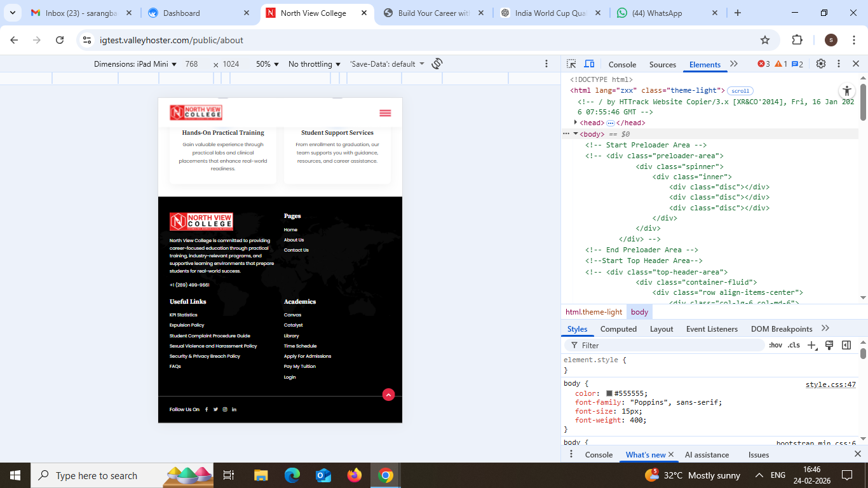
Task: Open the footer Facebook icon
Action: coord(207,409)
